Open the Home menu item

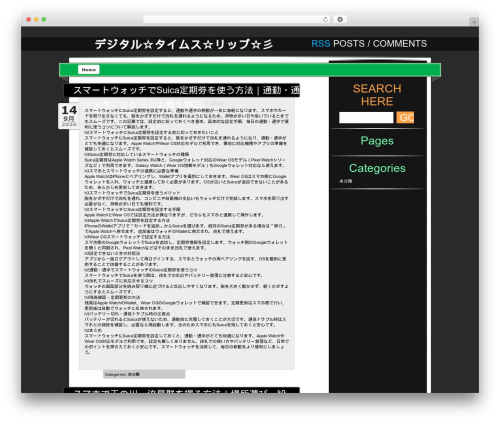click(89, 70)
